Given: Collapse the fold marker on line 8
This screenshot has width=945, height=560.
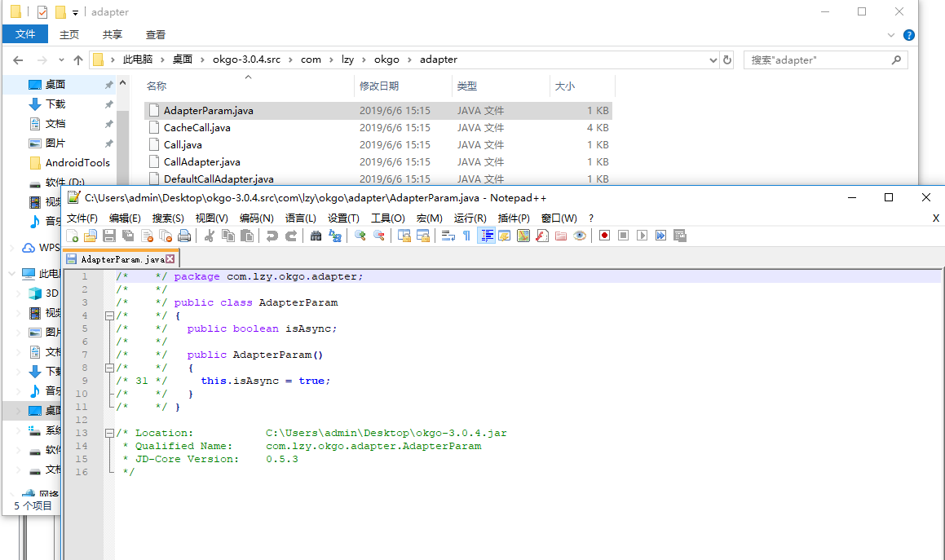Looking at the screenshot, I should (x=109, y=368).
